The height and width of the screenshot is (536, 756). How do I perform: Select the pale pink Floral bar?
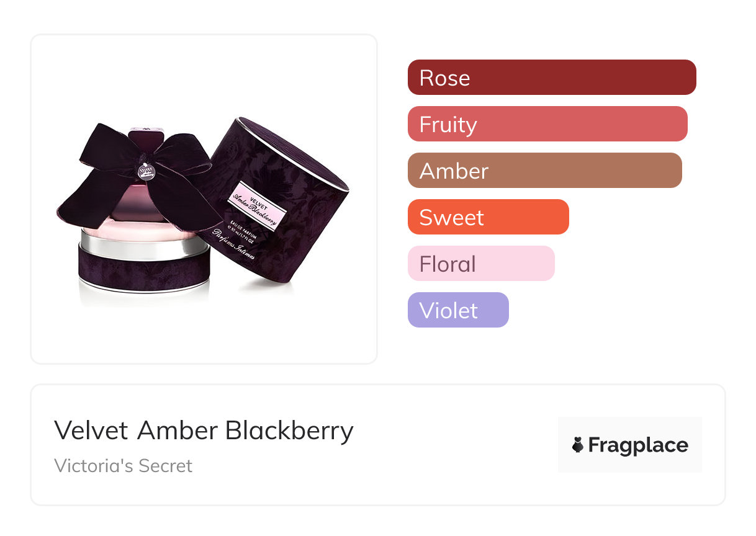pos(480,264)
